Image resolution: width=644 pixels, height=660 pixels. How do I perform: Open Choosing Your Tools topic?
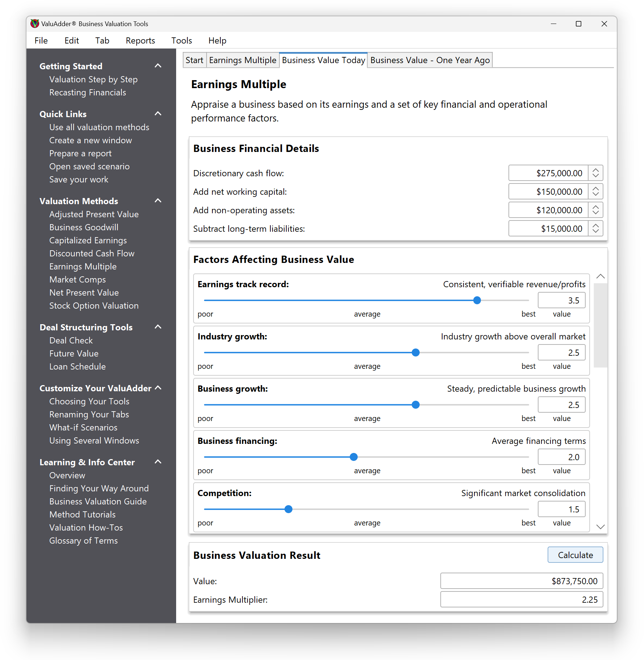[x=89, y=401]
